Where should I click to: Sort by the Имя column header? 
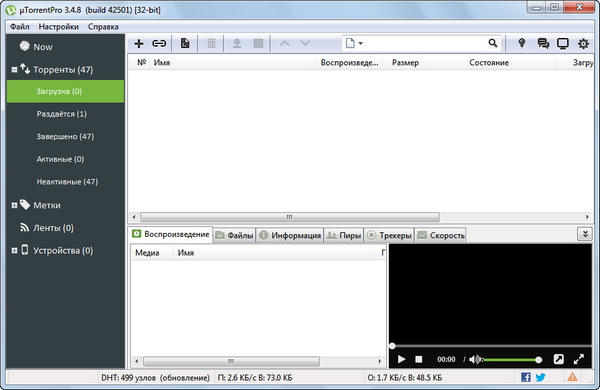(233, 62)
